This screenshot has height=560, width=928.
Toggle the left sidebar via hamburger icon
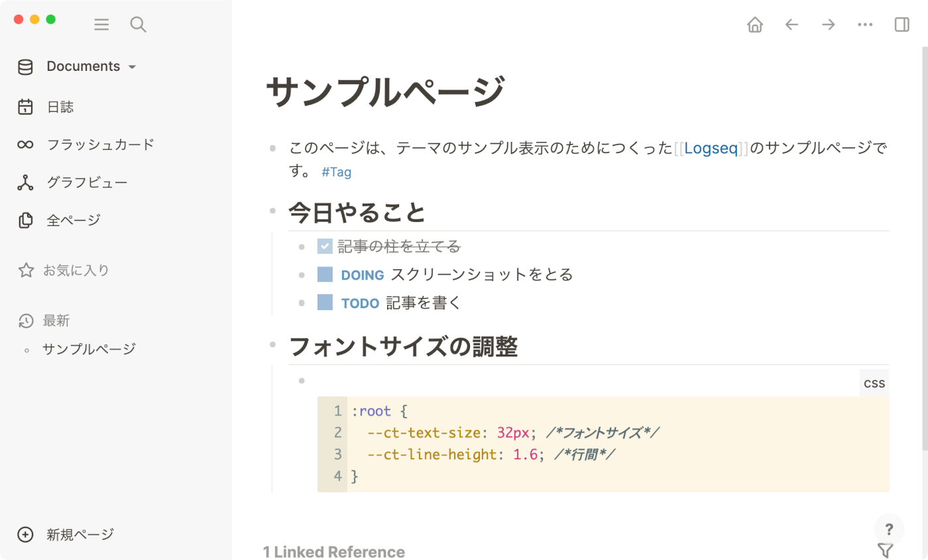(x=101, y=25)
